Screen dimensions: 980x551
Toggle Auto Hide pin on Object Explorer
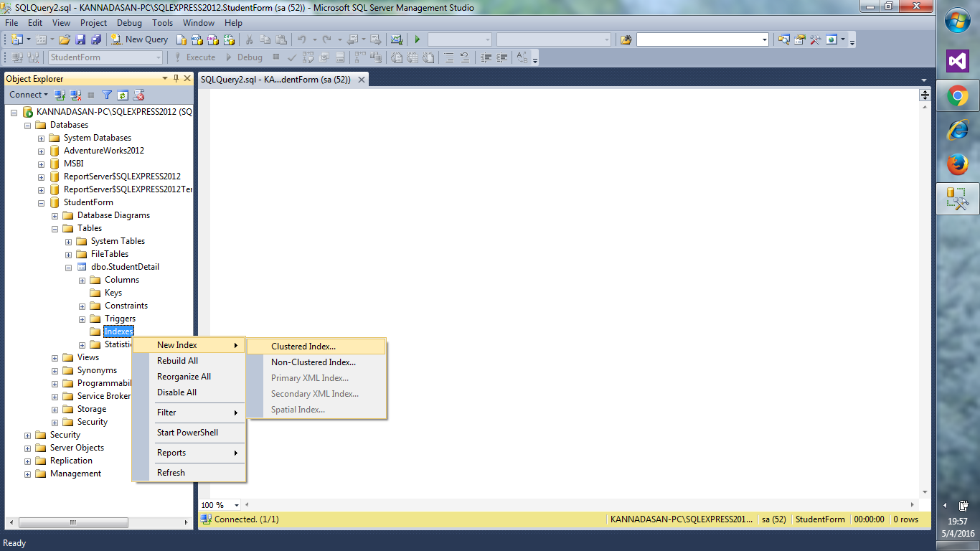[176, 79]
